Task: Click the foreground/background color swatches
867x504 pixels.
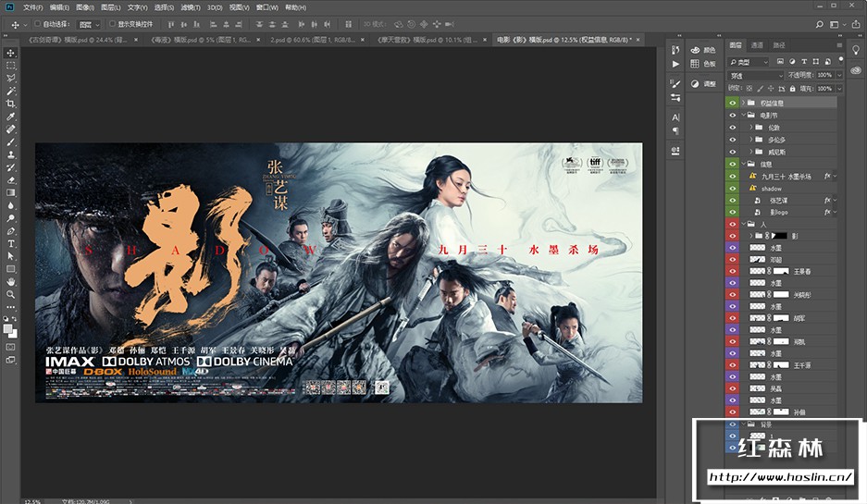Action: pos(10,332)
